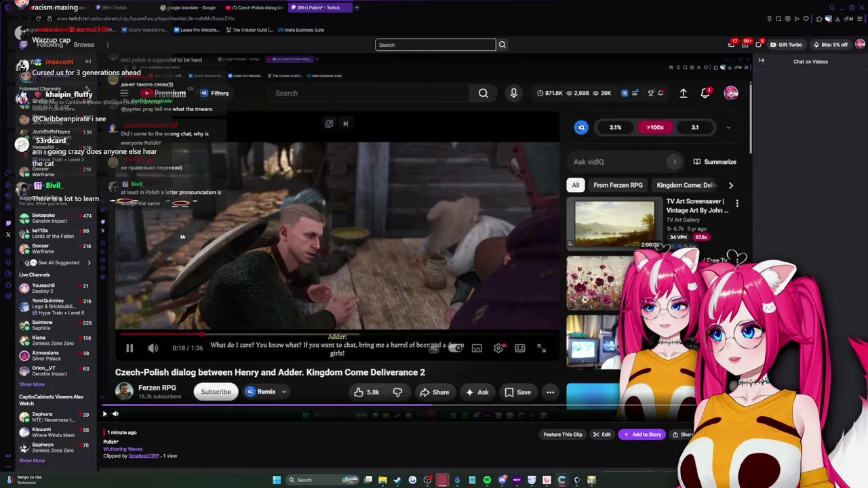Open the Gift Turbo button
The height and width of the screenshot is (488, 868).
tap(785, 45)
